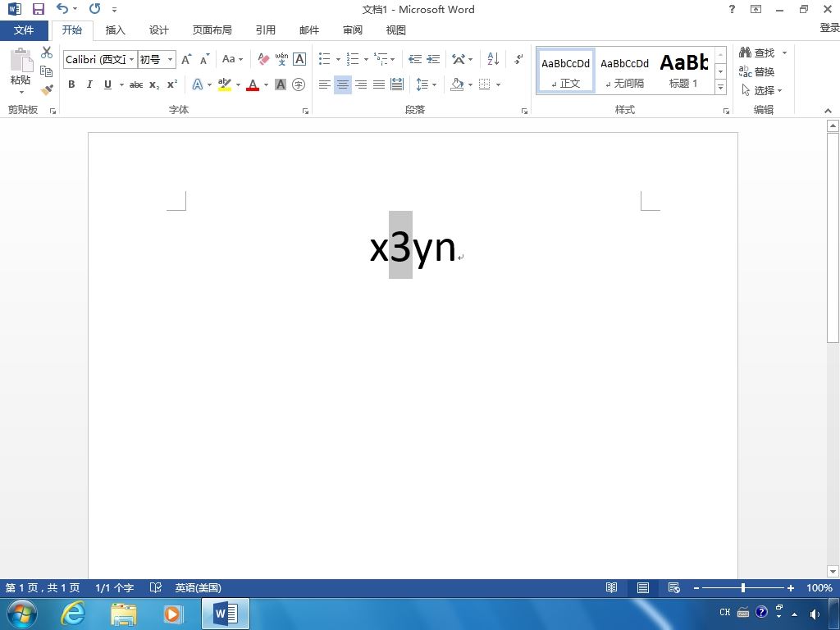Click the distributed alignment icon
The height and width of the screenshot is (630, 840).
pos(397,84)
